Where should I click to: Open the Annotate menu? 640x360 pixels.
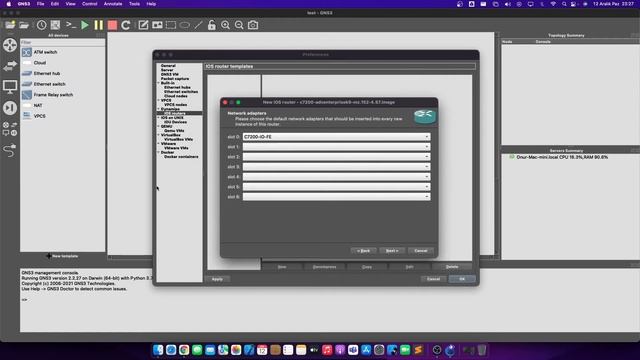tap(113, 4)
